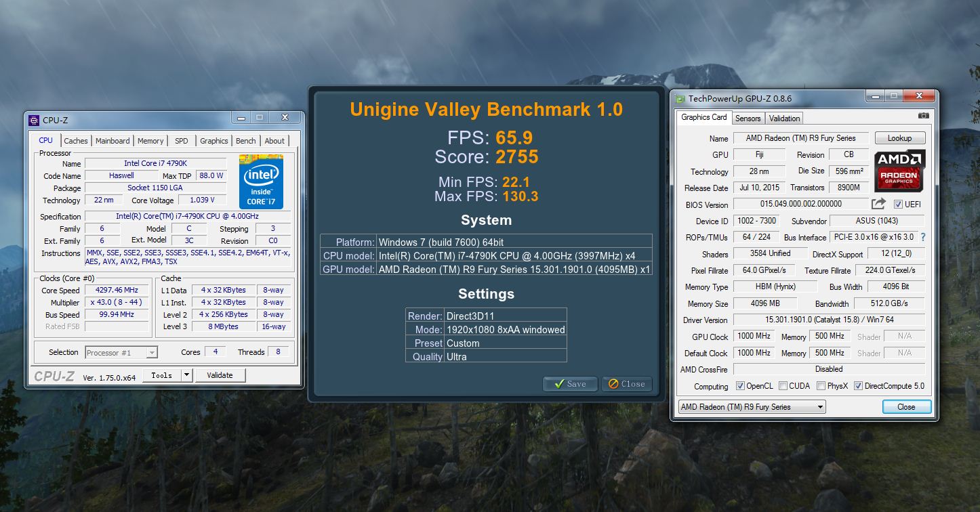Click the Core Voltage value 1.039 V
980x512 pixels.
(202, 200)
